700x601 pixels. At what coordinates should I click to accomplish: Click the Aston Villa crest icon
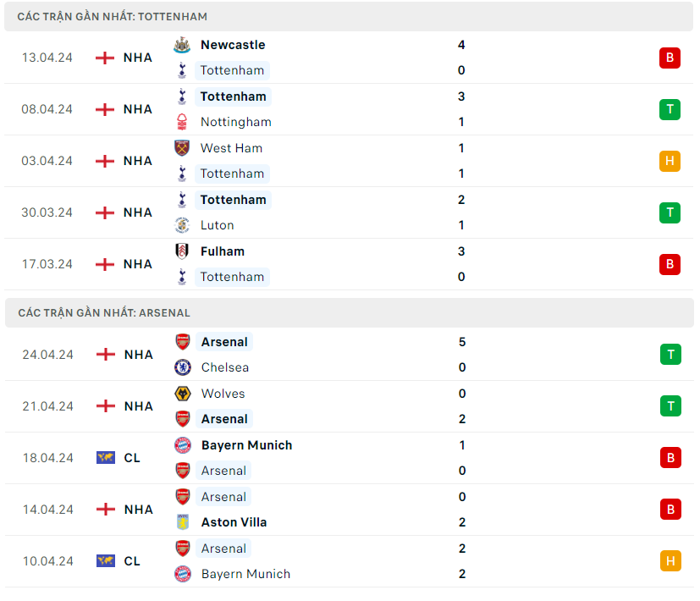(183, 522)
